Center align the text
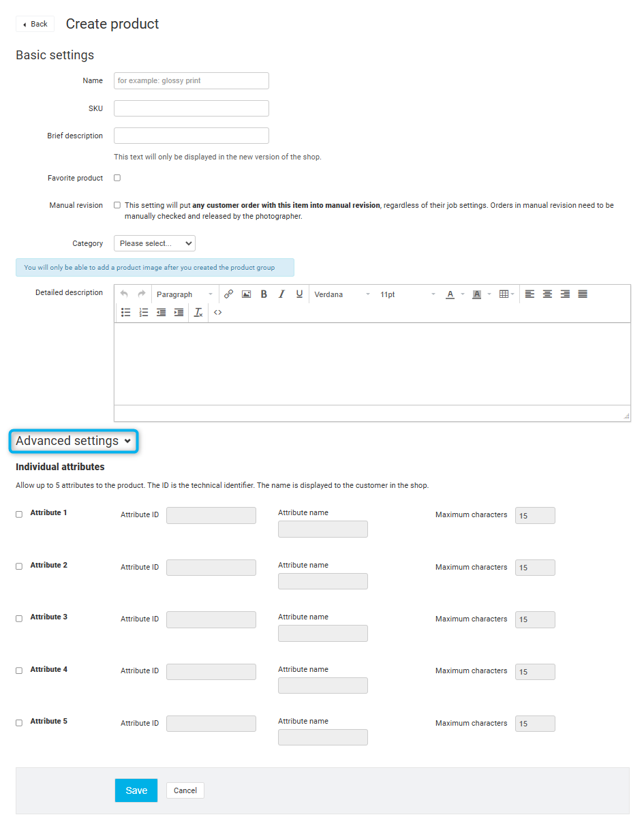This screenshot has width=644, height=832. pos(547,294)
